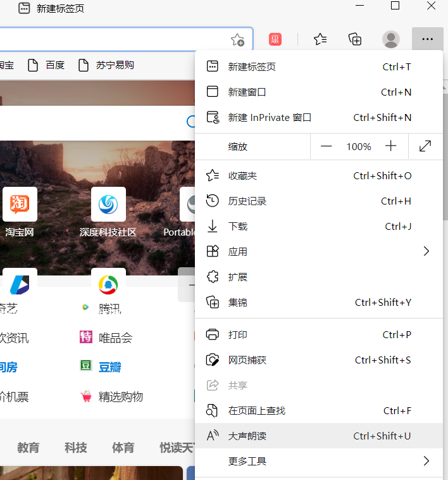Open the red 惠 shopping extension icon
This screenshot has height=480, width=448.
point(275,39)
